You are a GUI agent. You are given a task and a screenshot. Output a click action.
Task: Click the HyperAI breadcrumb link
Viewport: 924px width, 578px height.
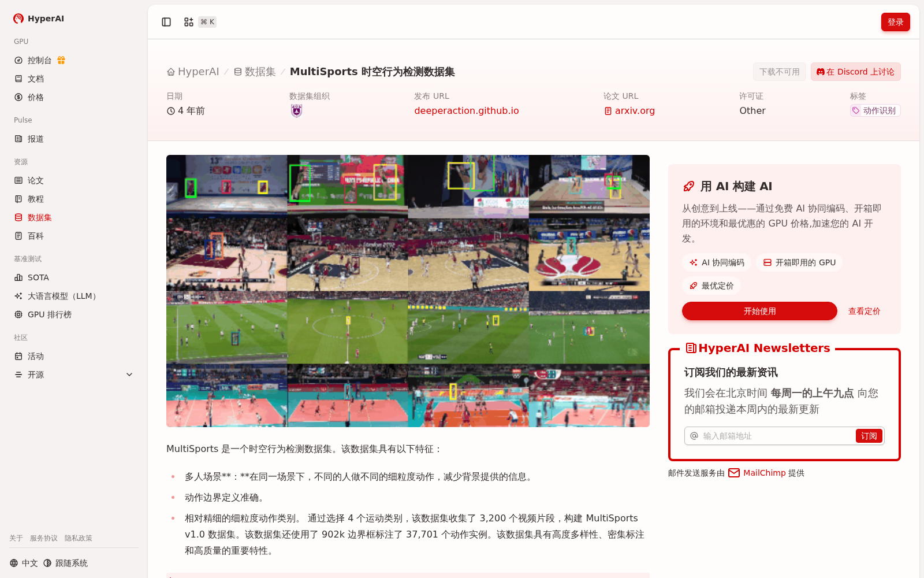click(x=193, y=72)
